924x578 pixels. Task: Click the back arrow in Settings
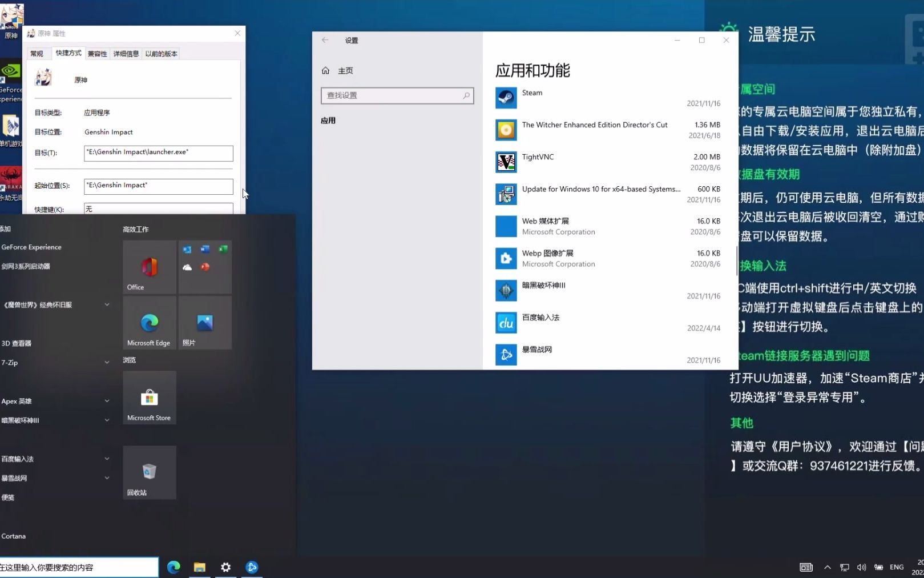325,40
